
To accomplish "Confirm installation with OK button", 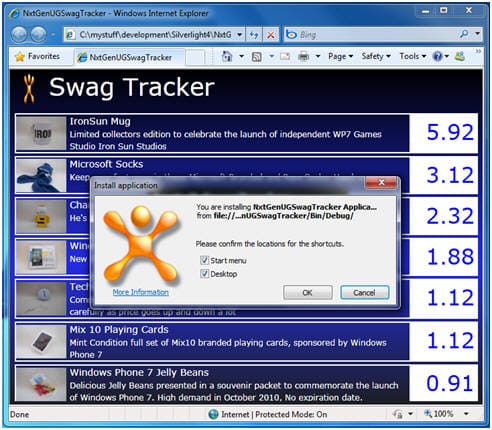I will coord(308,293).
